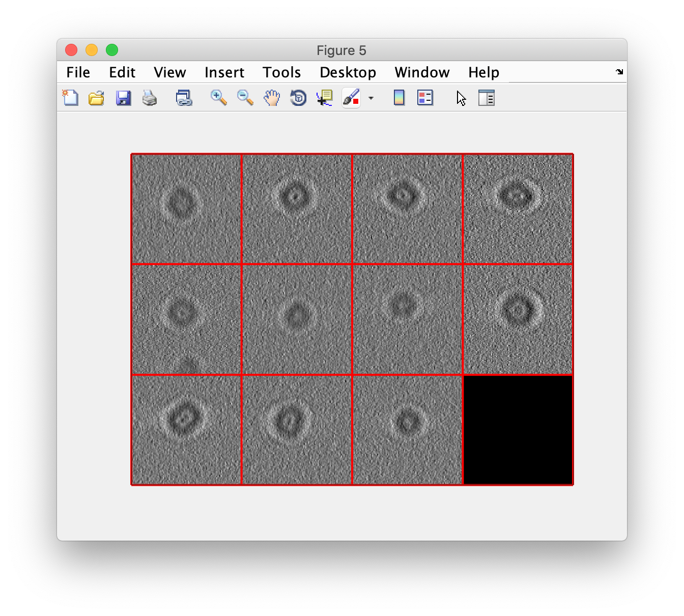Open a file with the folder icon
Image resolution: width=684 pixels, height=616 pixels.
coord(96,98)
